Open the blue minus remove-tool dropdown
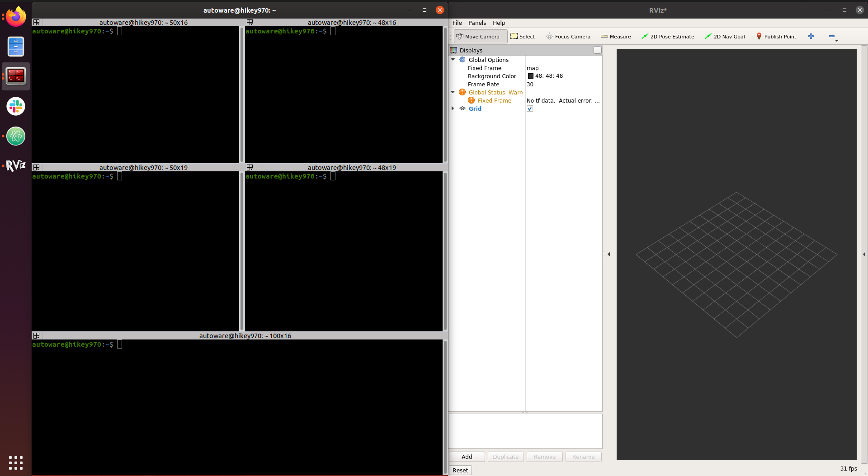The width and height of the screenshot is (868, 476). click(833, 37)
